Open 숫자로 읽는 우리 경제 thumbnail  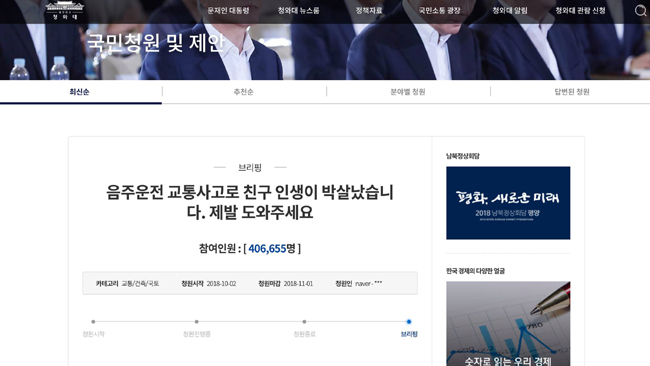tap(508, 324)
